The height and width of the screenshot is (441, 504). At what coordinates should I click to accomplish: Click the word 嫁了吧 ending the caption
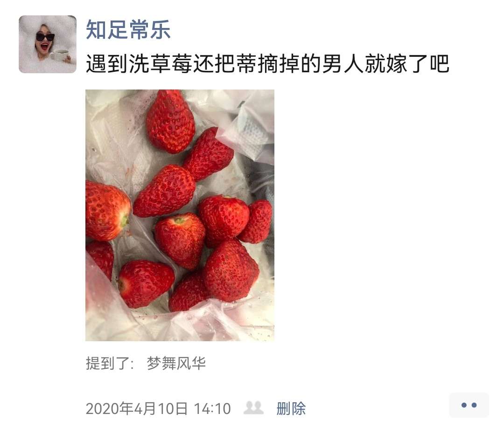pos(417,63)
